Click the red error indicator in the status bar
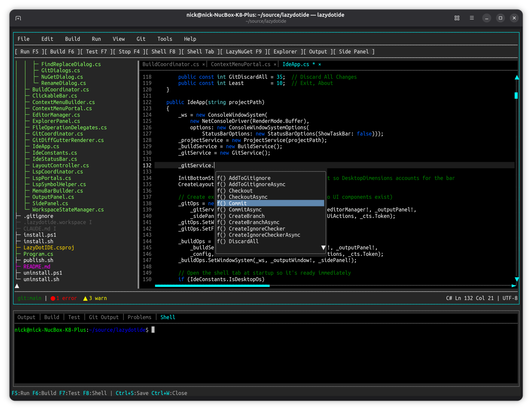 (x=64, y=298)
